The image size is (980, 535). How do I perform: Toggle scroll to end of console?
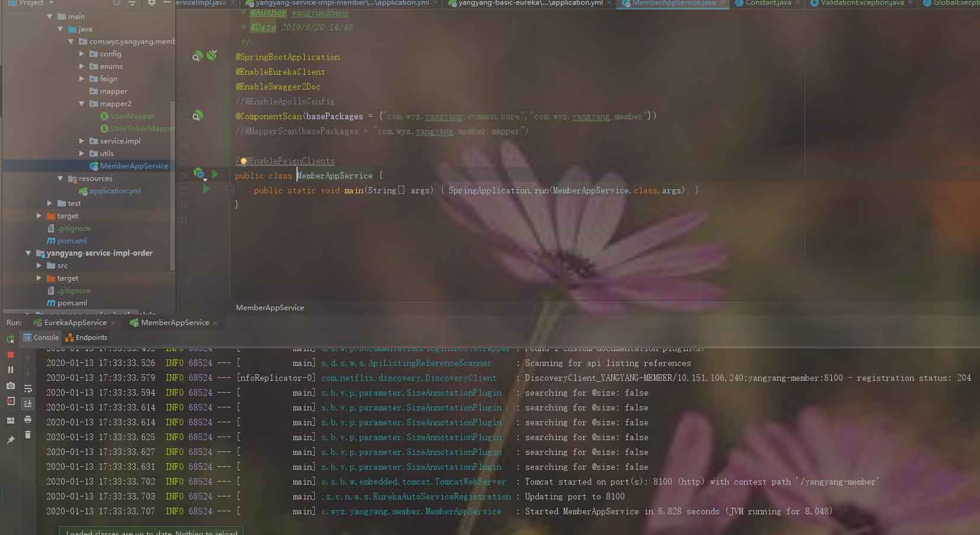click(28, 403)
